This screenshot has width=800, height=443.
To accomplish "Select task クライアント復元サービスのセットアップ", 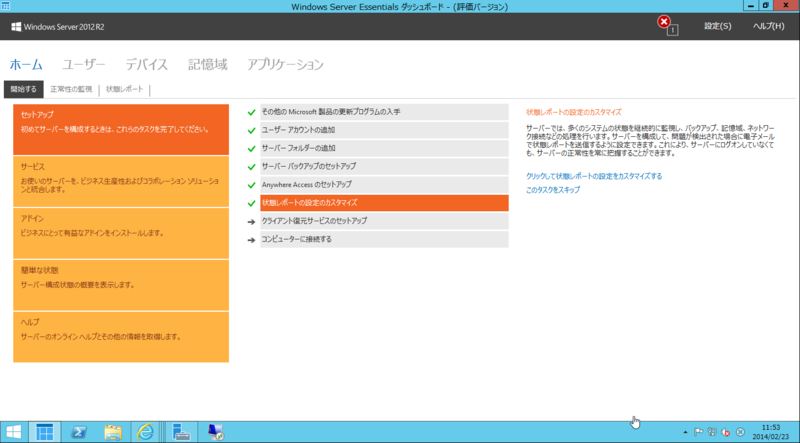I will click(384, 221).
